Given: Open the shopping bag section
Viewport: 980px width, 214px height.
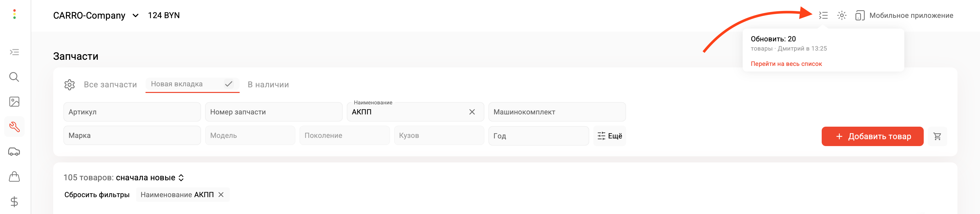Looking at the screenshot, I should pos(14,177).
